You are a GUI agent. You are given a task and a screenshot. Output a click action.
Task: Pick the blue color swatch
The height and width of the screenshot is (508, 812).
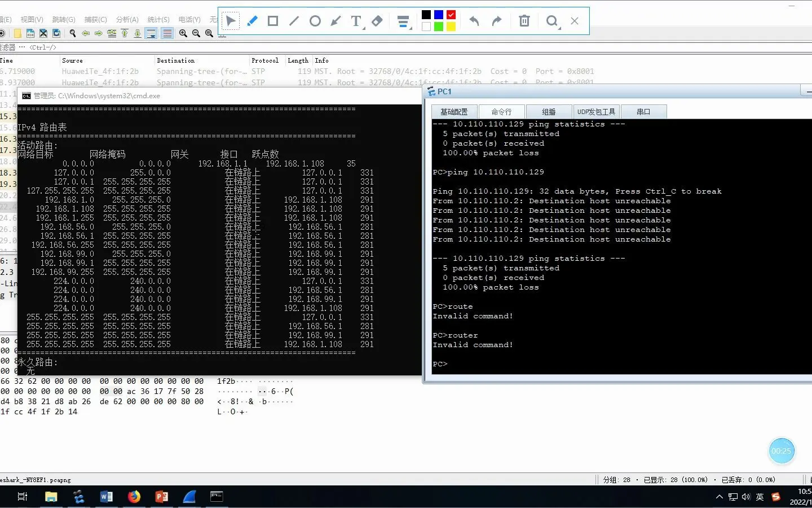click(x=439, y=15)
